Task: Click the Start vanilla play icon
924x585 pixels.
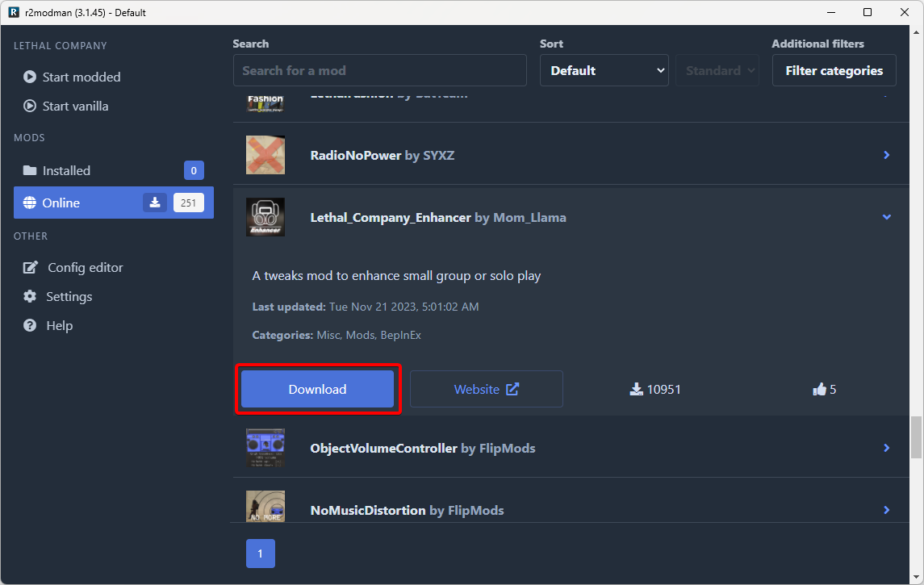Action: point(30,107)
